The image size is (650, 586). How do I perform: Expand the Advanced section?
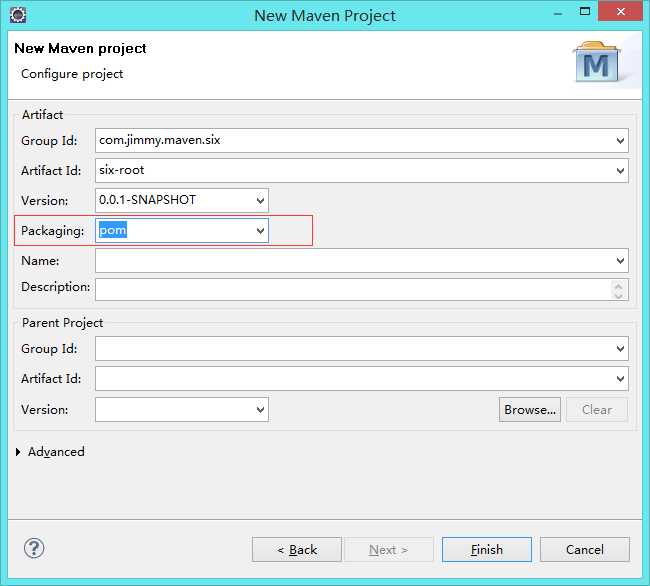tap(18, 452)
